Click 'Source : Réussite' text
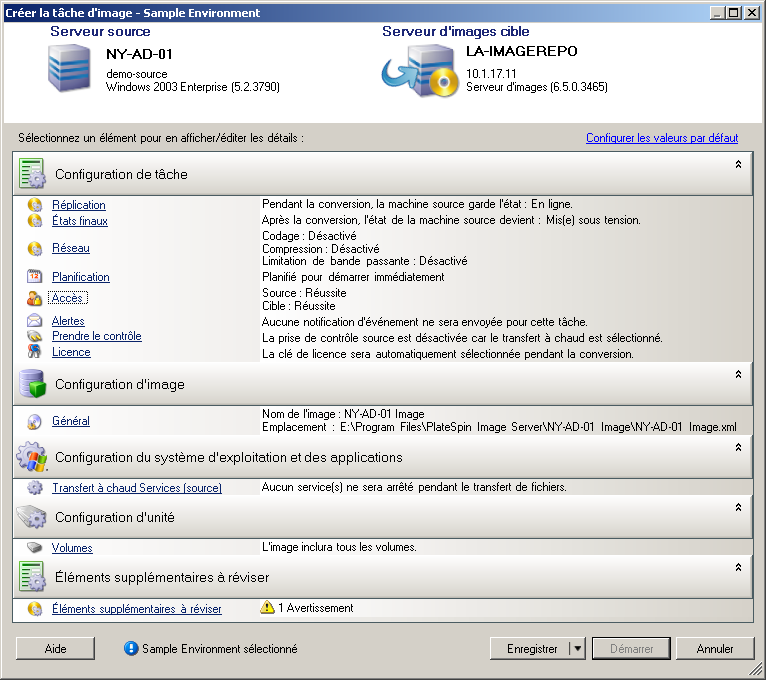 304,293
